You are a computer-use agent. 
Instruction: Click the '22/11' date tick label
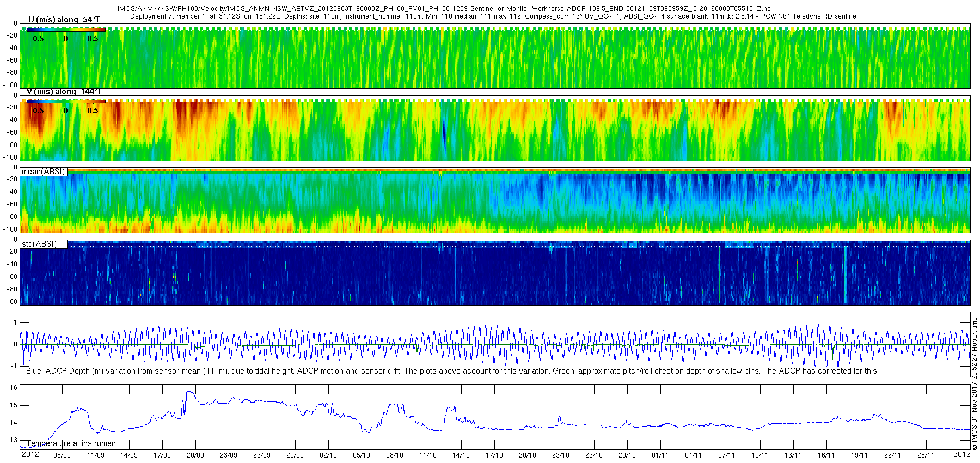coord(893,455)
